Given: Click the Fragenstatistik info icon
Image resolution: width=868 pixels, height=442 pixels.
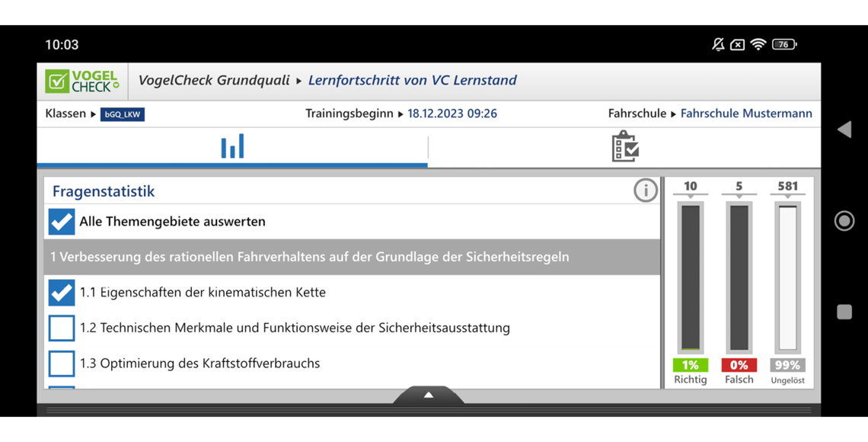Looking at the screenshot, I should [645, 191].
